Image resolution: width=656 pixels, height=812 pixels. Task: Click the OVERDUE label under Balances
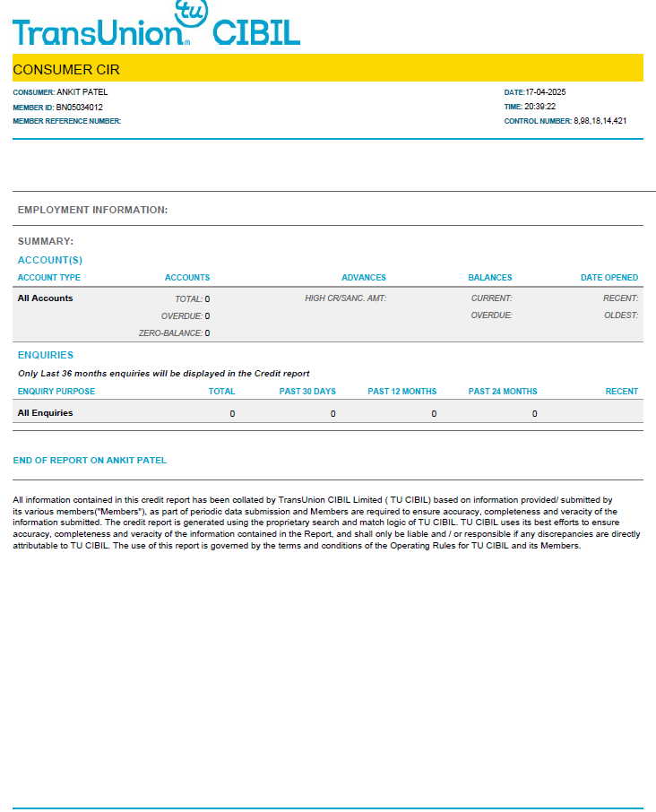[x=491, y=315]
